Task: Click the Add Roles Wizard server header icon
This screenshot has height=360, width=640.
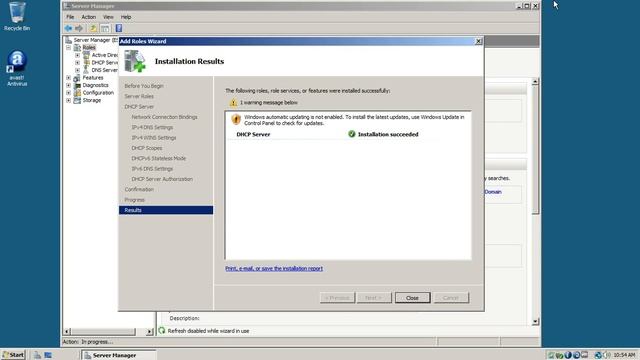Action: tap(135, 61)
